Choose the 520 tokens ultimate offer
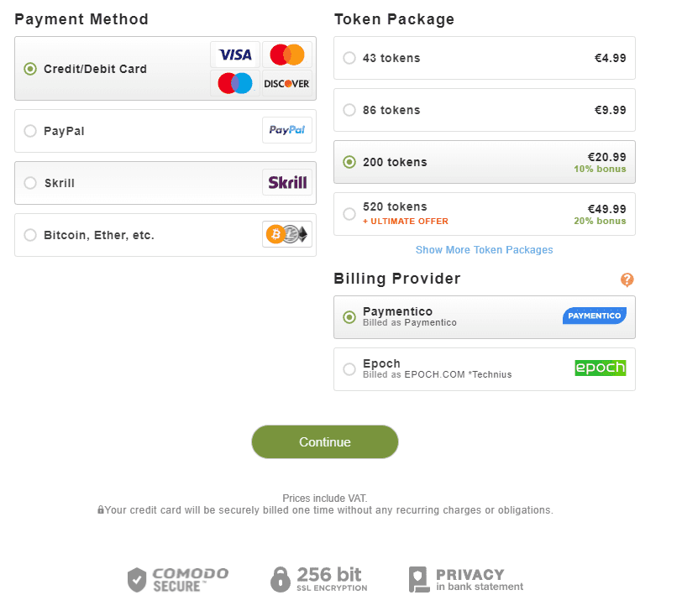682x616 pixels. click(485, 214)
